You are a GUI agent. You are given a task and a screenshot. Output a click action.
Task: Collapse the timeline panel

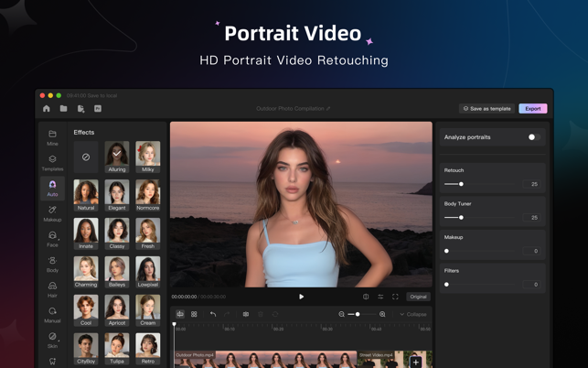point(413,314)
